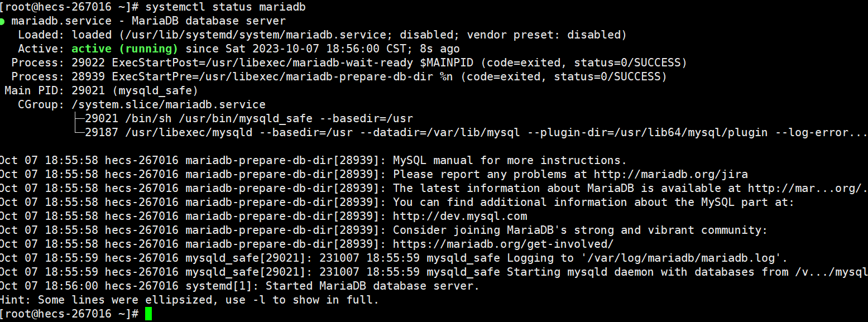This screenshot has width=868, height=322.
Task: Click the http://dev.mysql.com URL
Action: pos(460,216)
